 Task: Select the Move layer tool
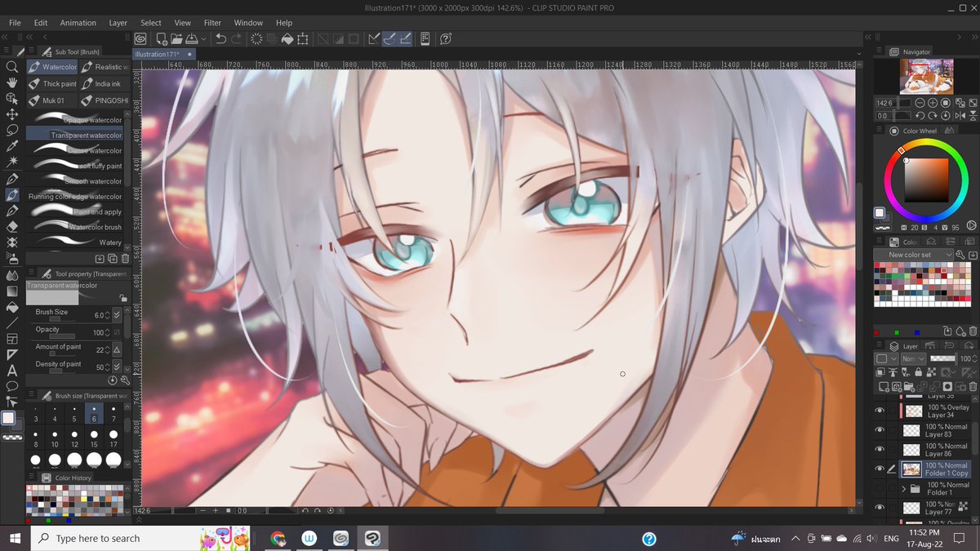[11, 114]
